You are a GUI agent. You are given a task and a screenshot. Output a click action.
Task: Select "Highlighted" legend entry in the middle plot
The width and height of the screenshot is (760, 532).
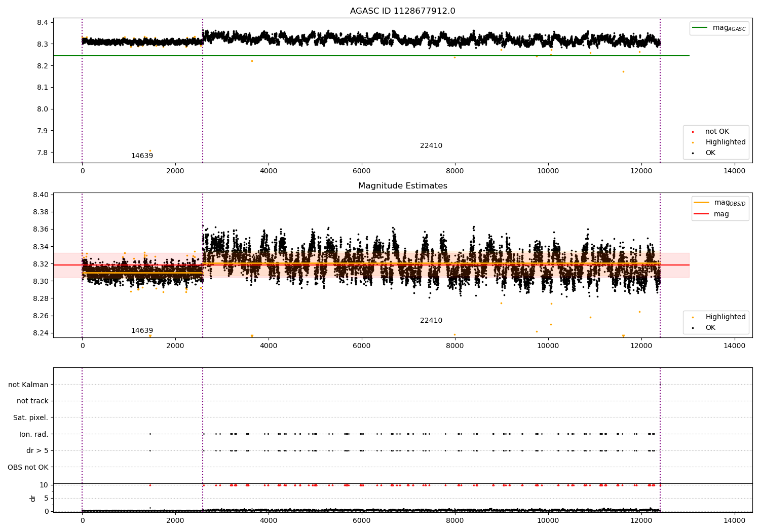point(726,317)
